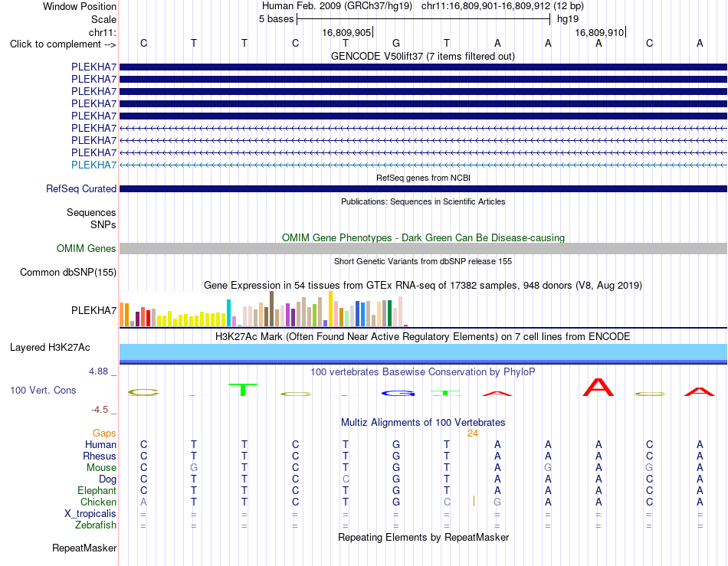Click the light blue H3K27Ac signal band

click(423, 352)
